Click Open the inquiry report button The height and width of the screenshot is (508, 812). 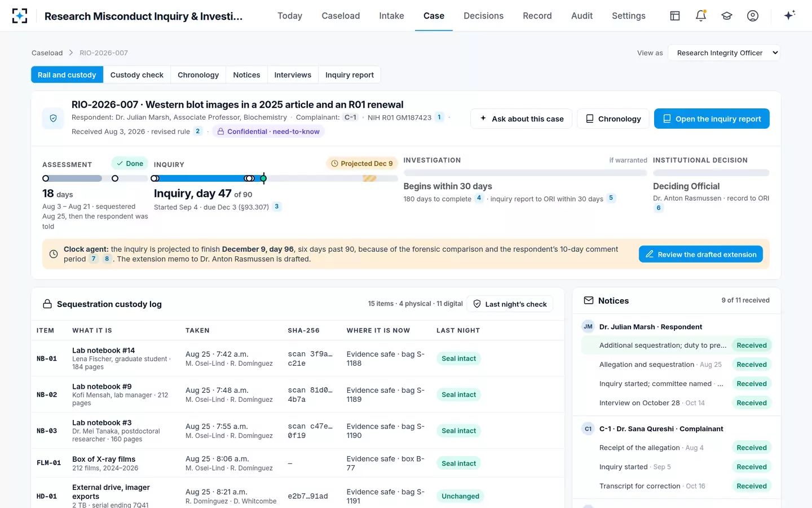point(712,119)
